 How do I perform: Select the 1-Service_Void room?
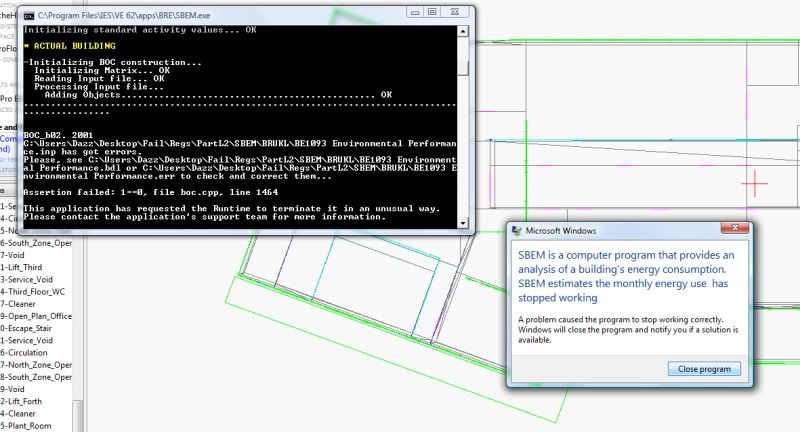[27, 340]
